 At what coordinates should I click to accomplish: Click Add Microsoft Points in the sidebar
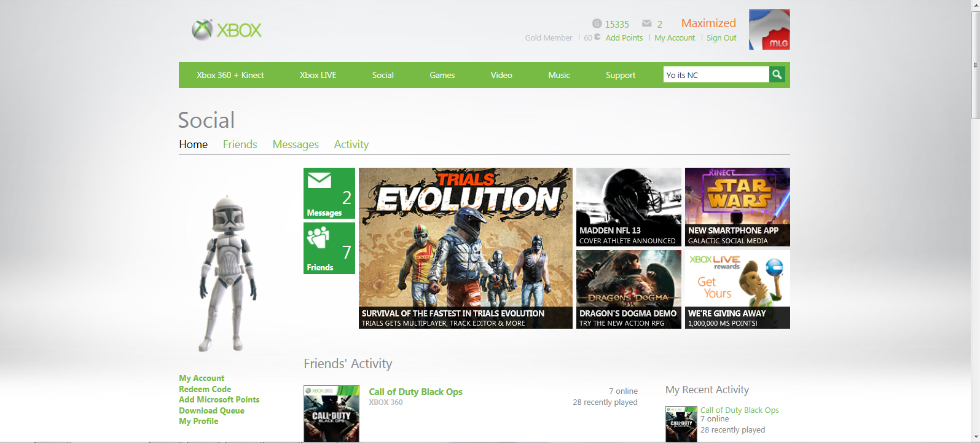(219, 399)
